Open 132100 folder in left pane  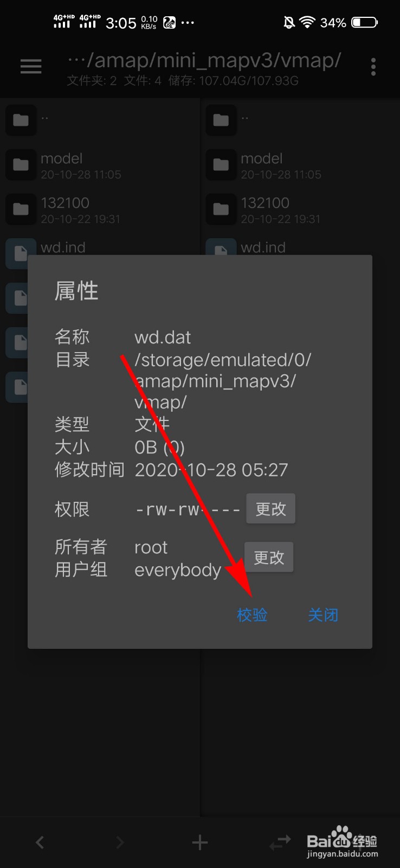coord(100,210)
